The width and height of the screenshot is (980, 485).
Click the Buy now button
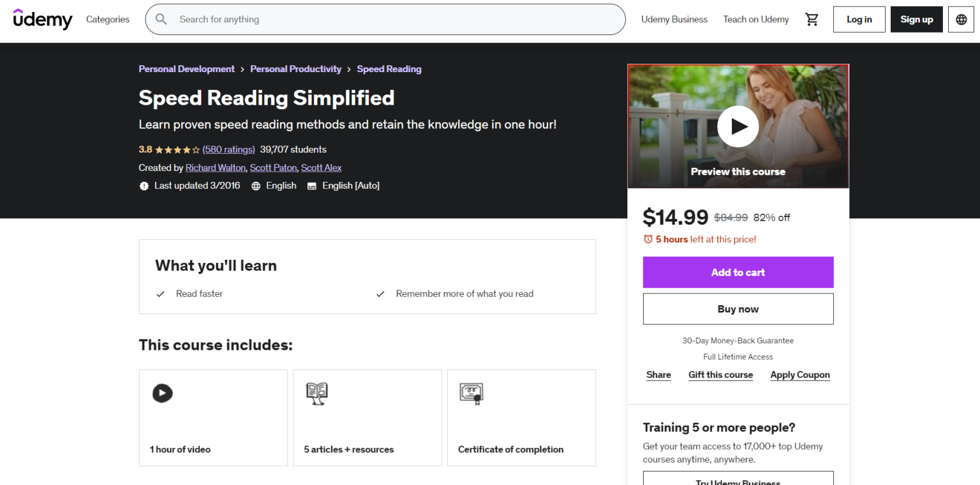point(738,309)
